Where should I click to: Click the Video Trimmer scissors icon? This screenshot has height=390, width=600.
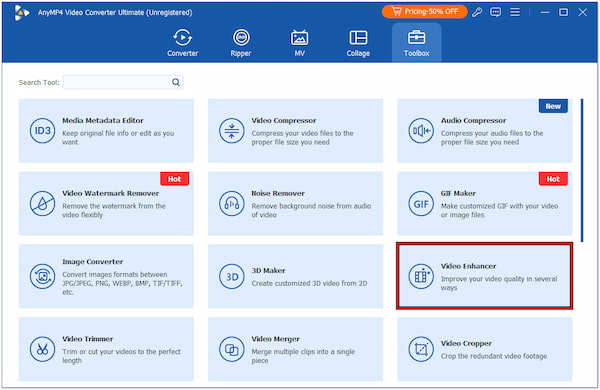[x=42, y=349]
